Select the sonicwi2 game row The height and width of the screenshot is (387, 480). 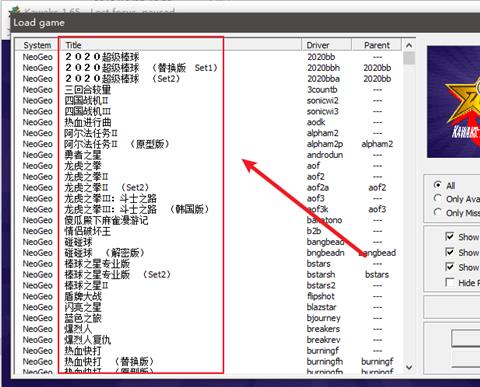click(x=209, y=100)
